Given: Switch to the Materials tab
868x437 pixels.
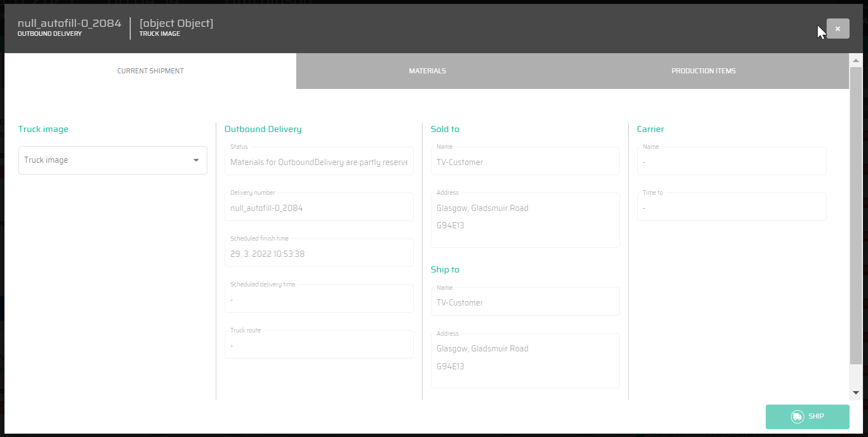Looking at the screenshot, I should click(427, 71).
